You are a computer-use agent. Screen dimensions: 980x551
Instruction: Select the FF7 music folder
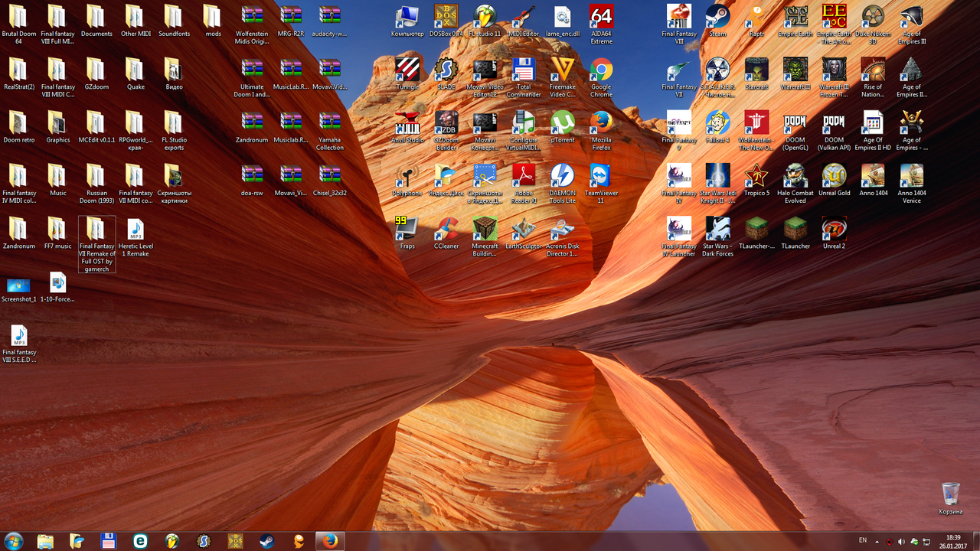pos(57,232)
